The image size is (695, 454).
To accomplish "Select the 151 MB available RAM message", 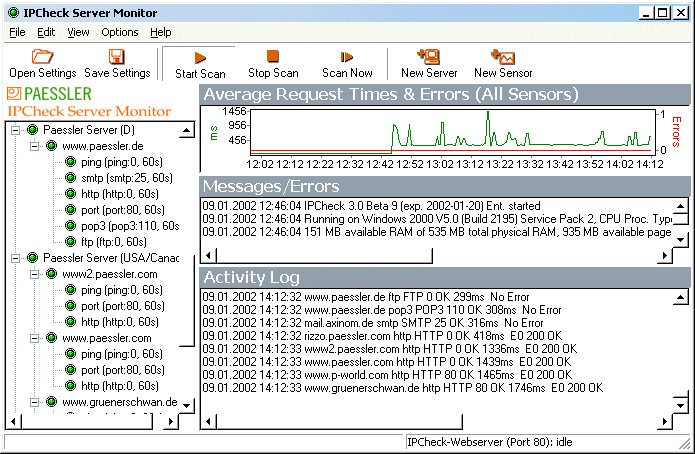I will (437, 232).
